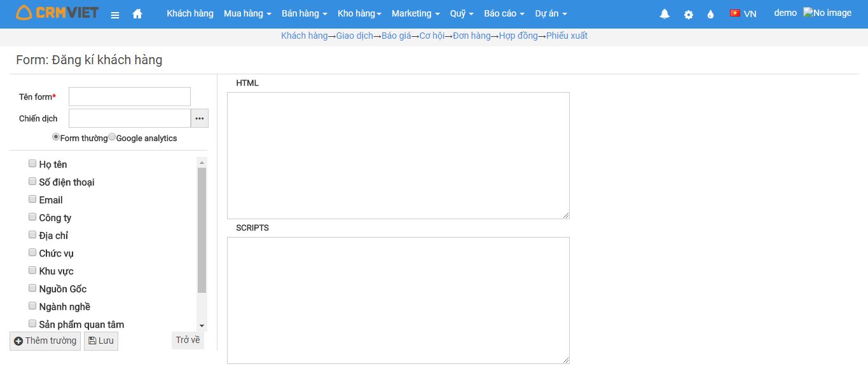Viewport: 868px width, 371px height.
Task: Click the VN language selector
Action: point(750,13)
